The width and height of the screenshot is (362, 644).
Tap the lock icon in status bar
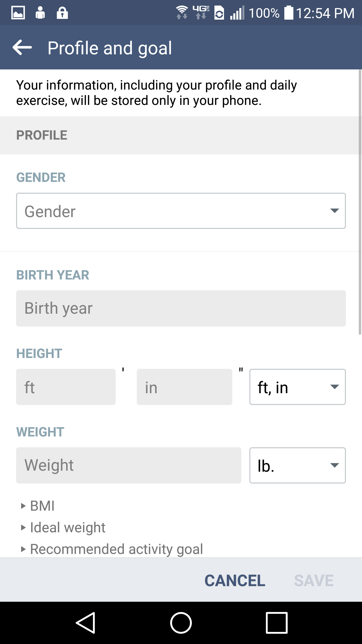[x=62, y=13]
